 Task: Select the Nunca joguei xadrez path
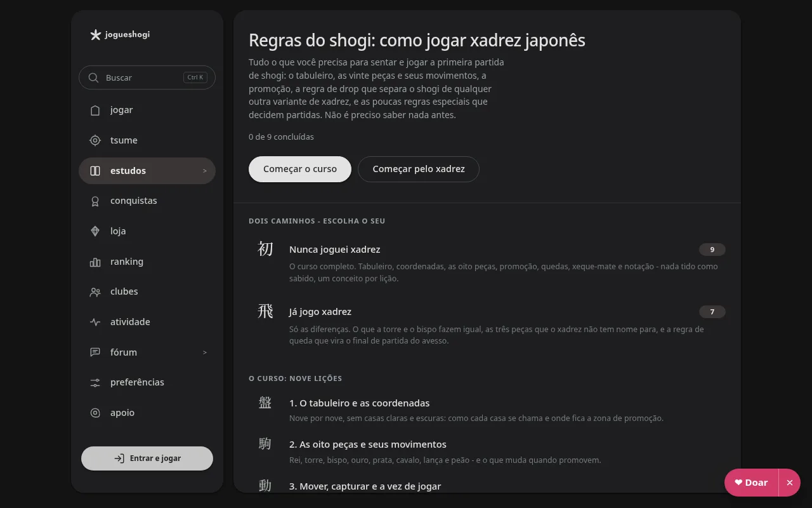(487, 262)
